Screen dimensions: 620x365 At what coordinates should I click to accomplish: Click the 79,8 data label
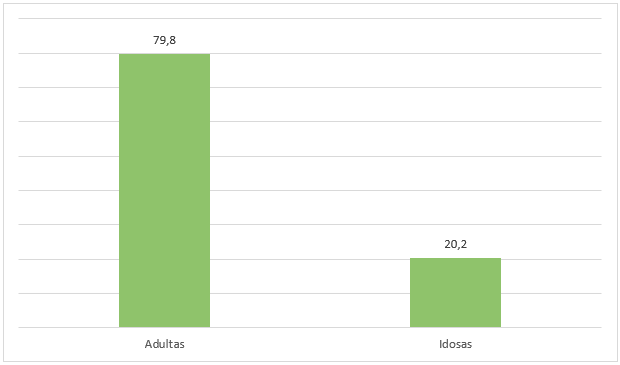(x=164, y=40)
